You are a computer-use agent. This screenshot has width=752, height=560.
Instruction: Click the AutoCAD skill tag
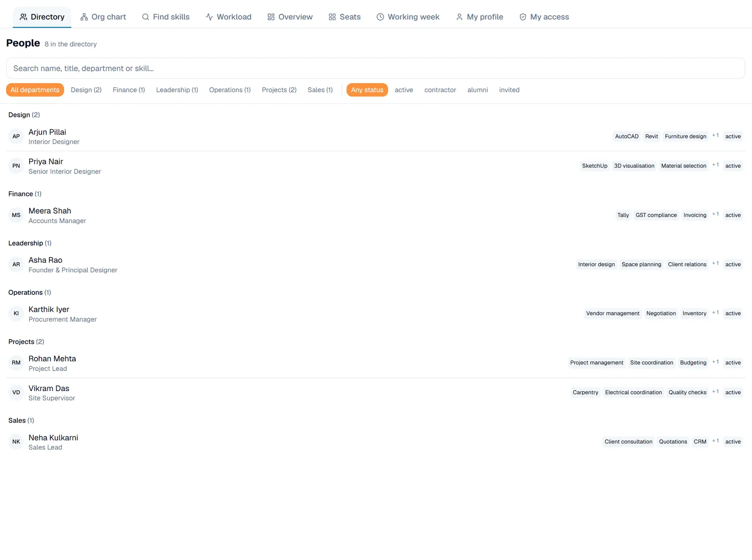[x=627, y=136]
